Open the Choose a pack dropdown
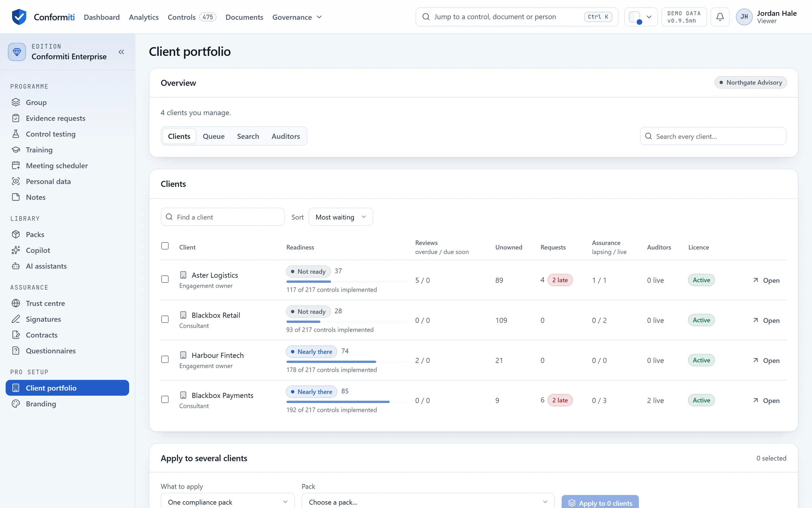 pyautogui.click(x=428, y=502)
